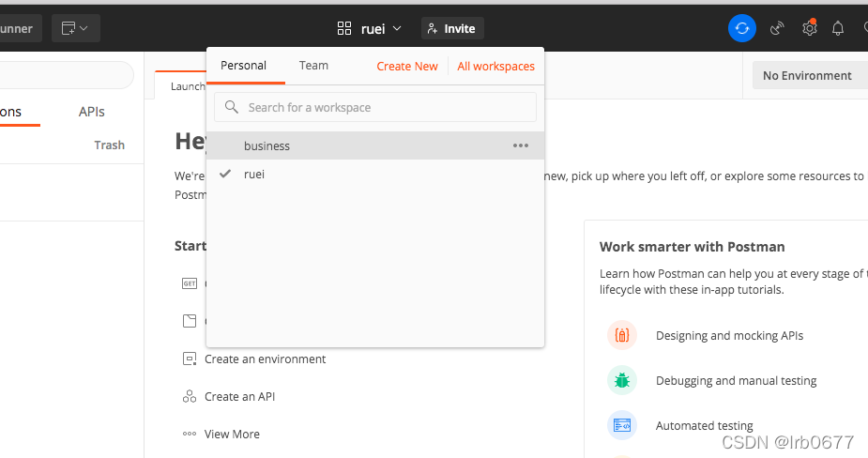868x458 pixels.
Task: Select the business workspace
Action: 375,145
